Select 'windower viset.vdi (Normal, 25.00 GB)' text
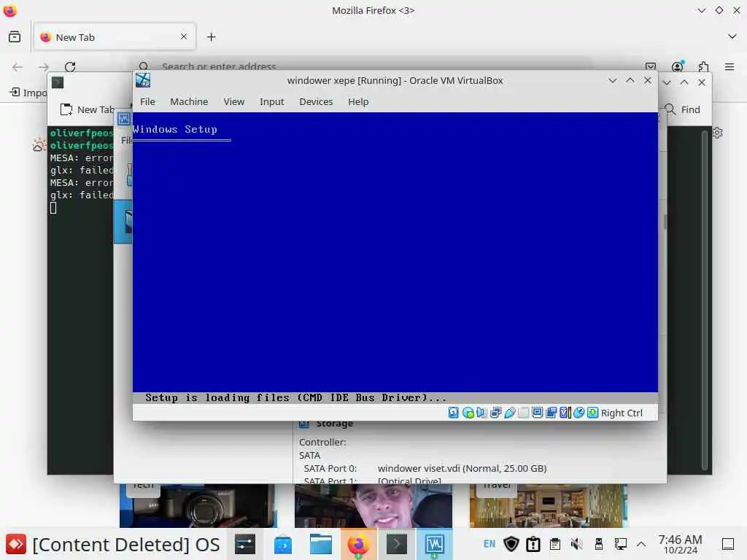This screenshot has width=747, height=560. pos(462,468)
